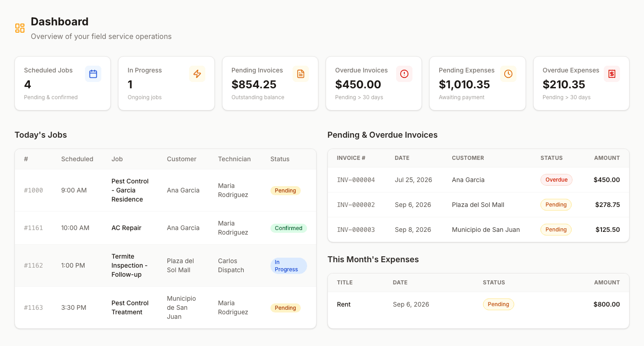Click the Pending badge on job #1000

coord(285,191)
